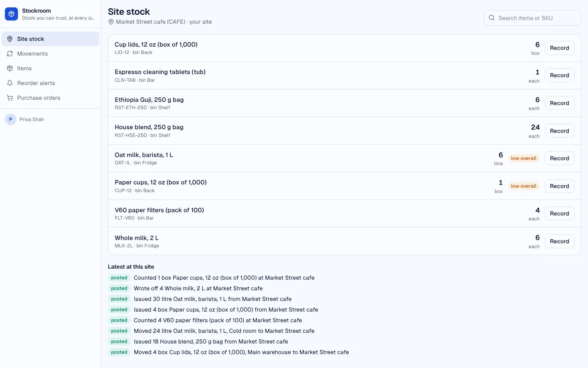Viewport: 588px width, 368px height.
Task: Click Record for House blend, 250 g bag
Action: (x=559, y=131)
